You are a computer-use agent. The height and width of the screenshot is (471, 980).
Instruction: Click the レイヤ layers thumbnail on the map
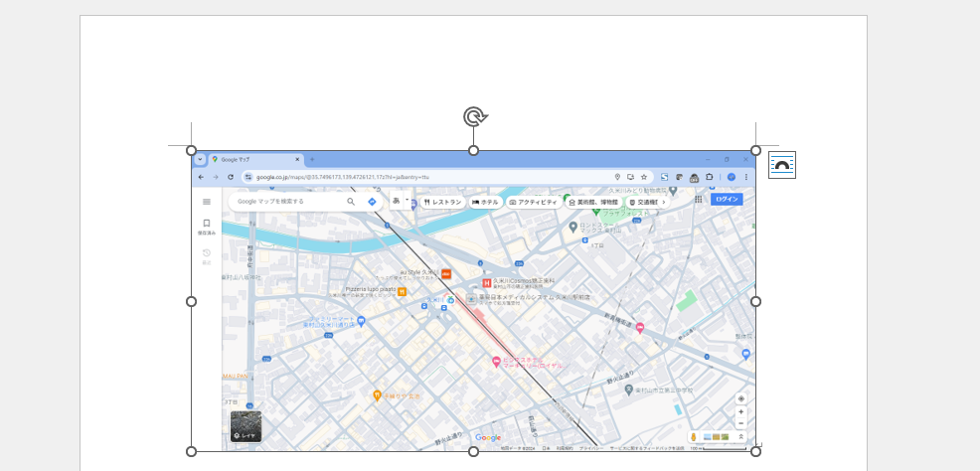click(x=246, y=426)
